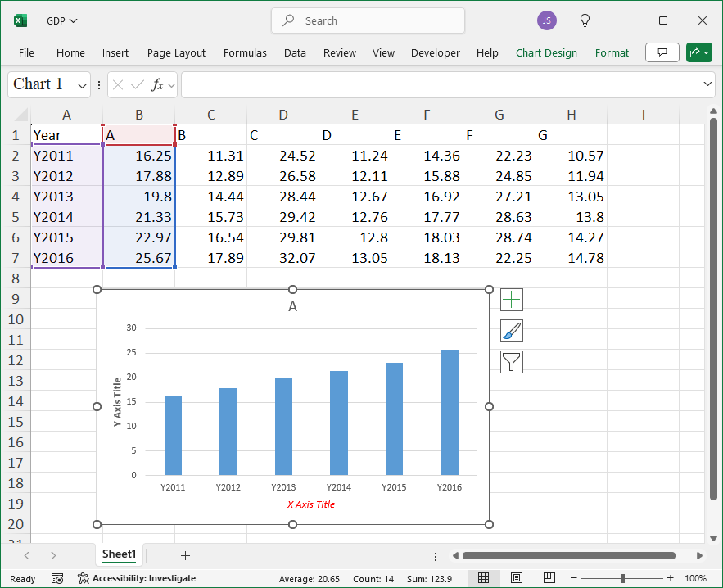Open the Developer ribbon tab
Viewport: 723px width, 588px height.
click(x=435, y=52)
